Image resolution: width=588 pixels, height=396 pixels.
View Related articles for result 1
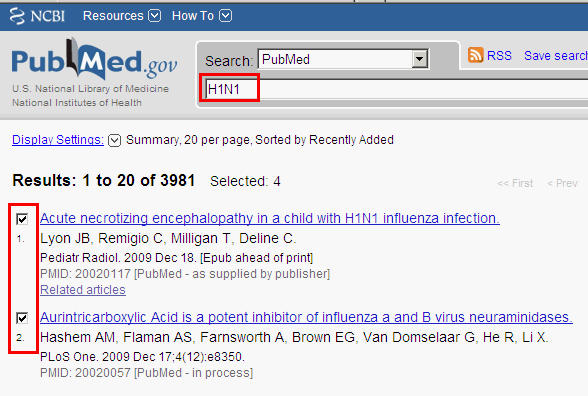pyautogui.click(x=83, y=290)
